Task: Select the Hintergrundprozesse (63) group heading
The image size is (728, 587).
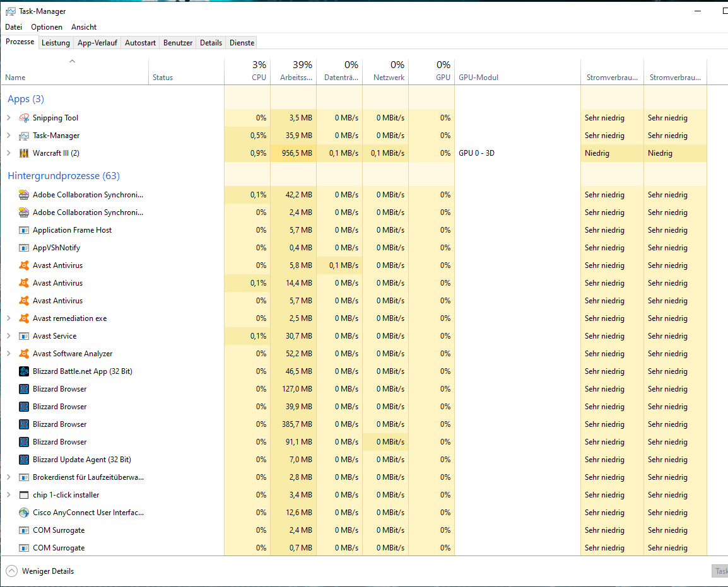Action: point(64,176)
